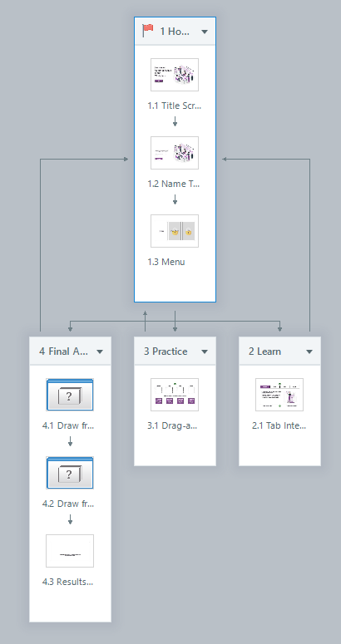Expand the 4 Final A... scene dropdown arrow

tap(100, 351)
